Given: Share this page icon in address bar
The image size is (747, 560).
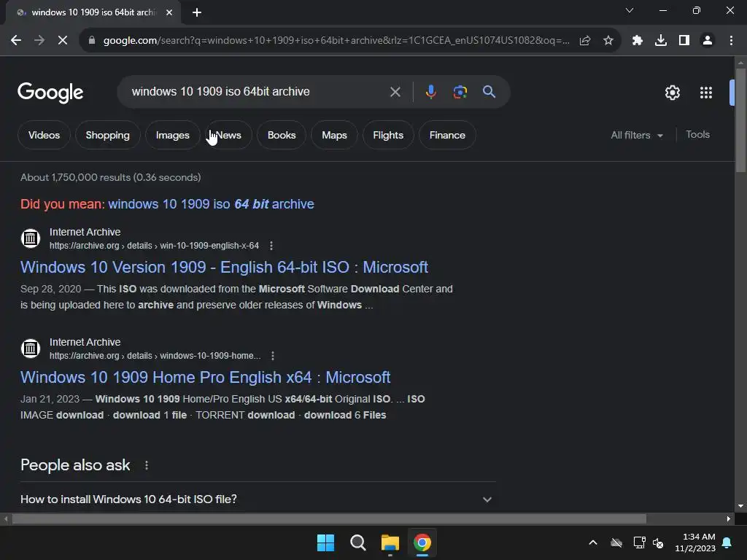Looking at the screenshot, I should tap(585, 41).
